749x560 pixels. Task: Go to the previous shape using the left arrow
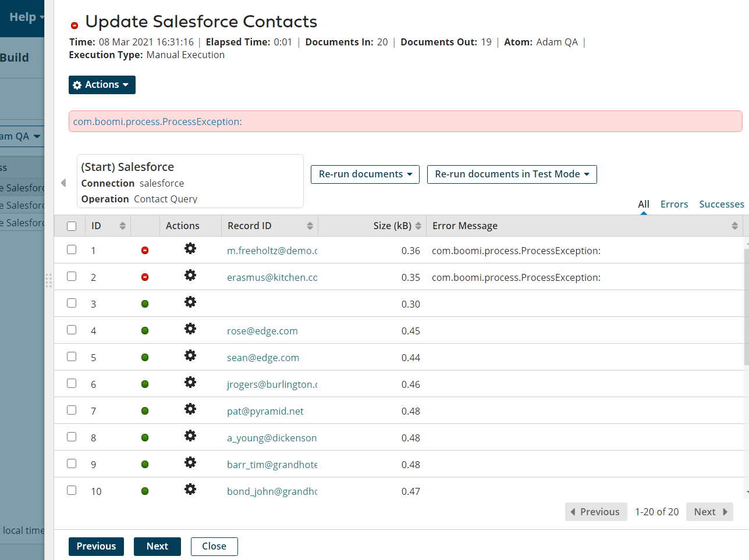click(63, 183)
